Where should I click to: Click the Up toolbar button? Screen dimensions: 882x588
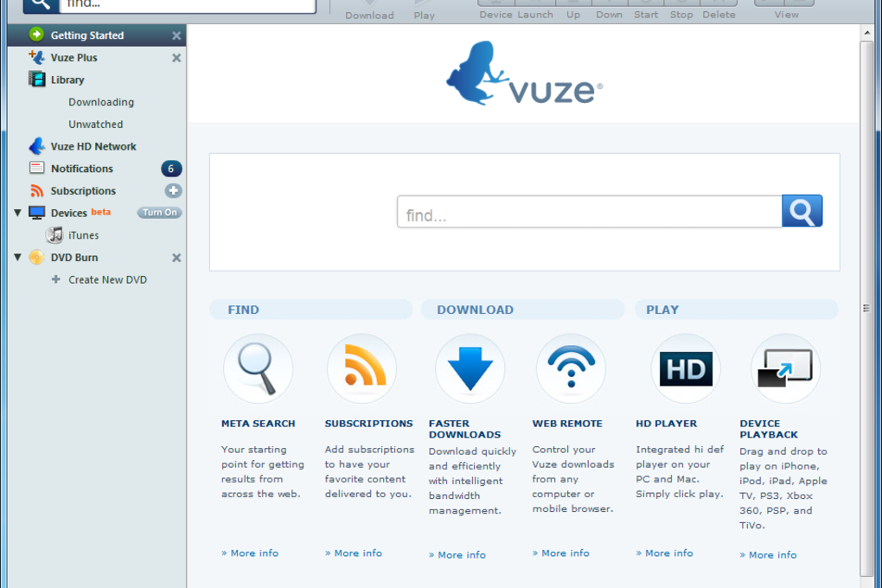(573, 10)
